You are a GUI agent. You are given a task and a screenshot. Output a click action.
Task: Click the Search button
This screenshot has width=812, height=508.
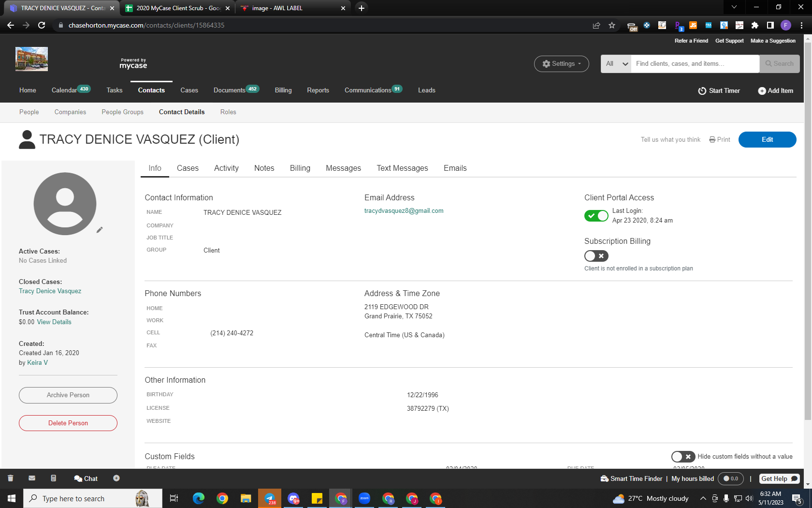point(780,64)
